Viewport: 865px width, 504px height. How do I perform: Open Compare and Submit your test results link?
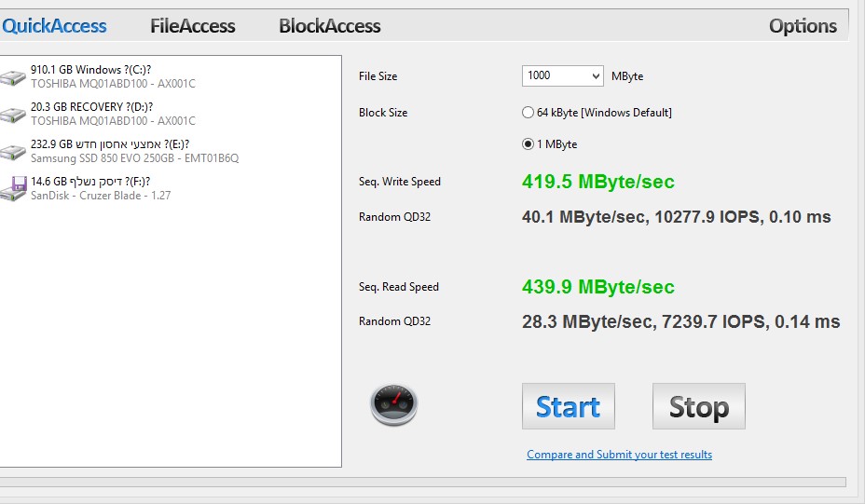pos(619,455)
